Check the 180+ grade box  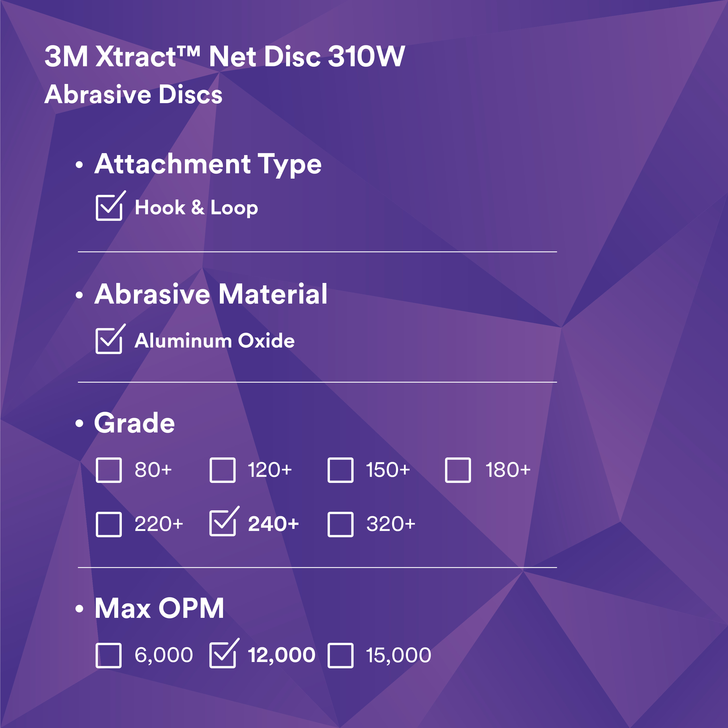coord(458,470)
